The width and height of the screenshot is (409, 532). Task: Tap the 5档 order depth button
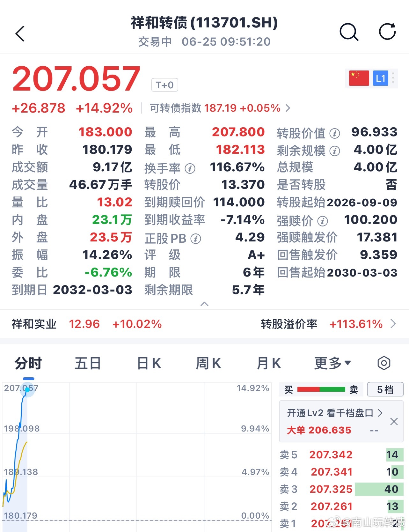click(x=385, y=389)
